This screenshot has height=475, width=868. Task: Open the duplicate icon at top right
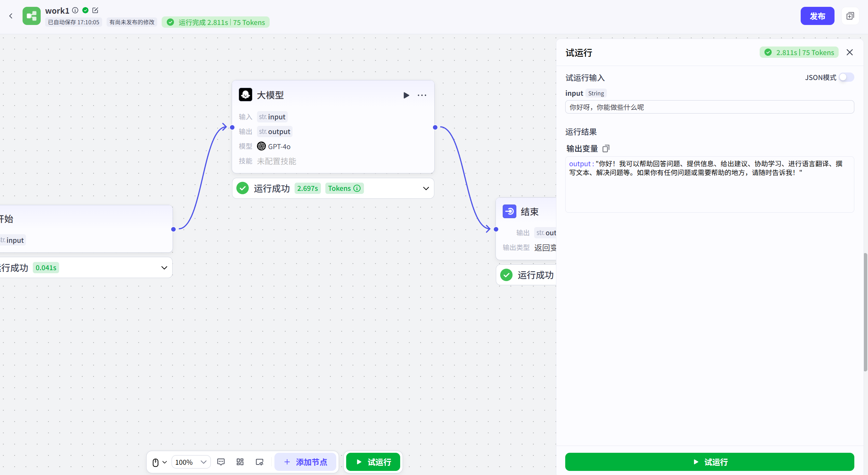[x=850, y=16]
